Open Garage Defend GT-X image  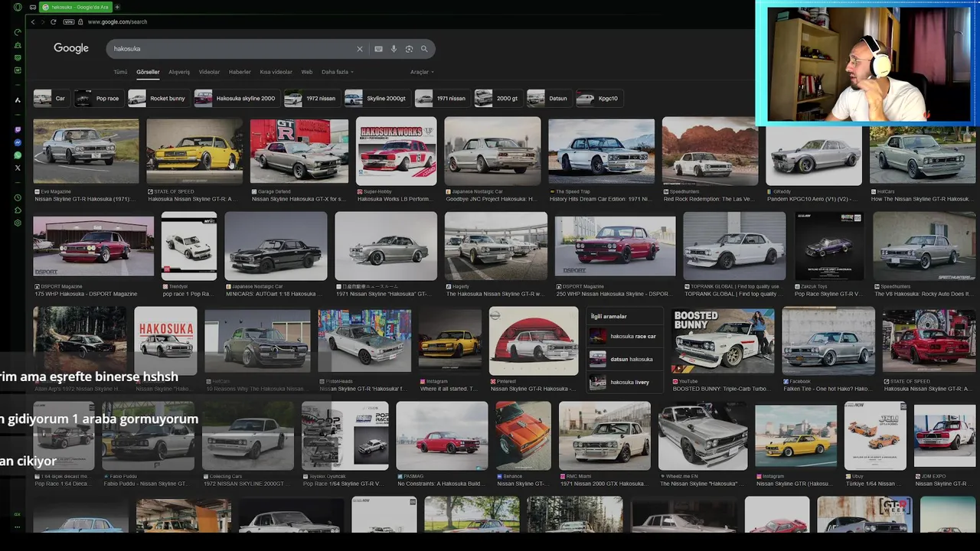299,151
